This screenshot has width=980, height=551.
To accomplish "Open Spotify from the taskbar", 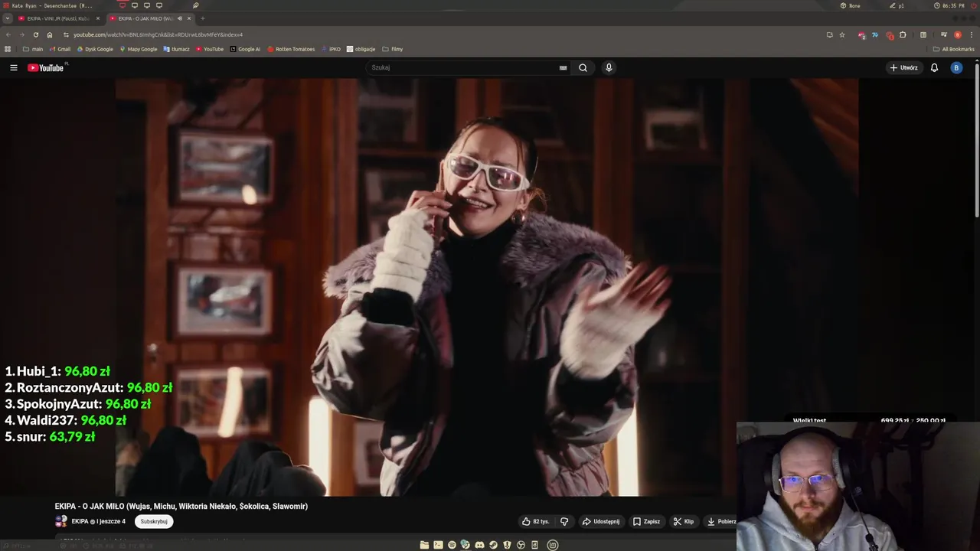I will 452,545.
